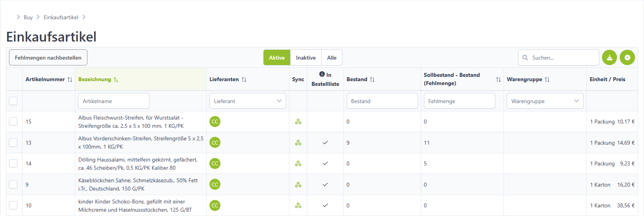Click the sync icon for article 10
Image resolution: width=644 pixels, height=216 pixels.
298,205
